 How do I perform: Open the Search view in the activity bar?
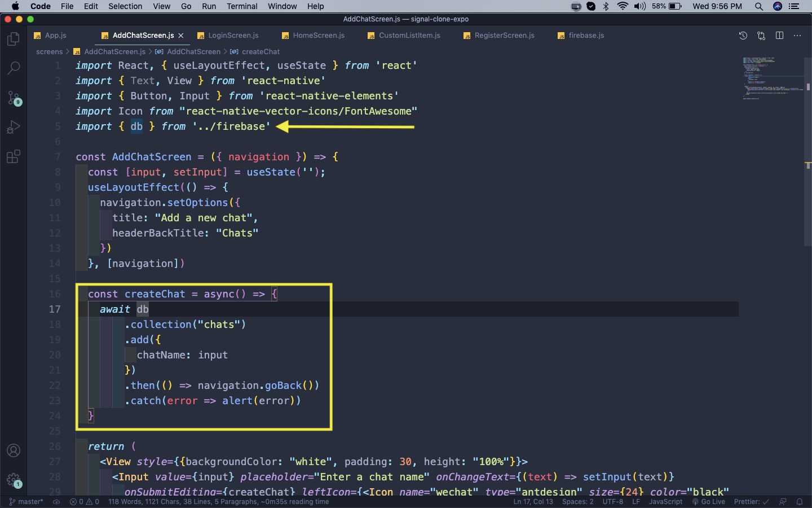[x=14, y=68]
